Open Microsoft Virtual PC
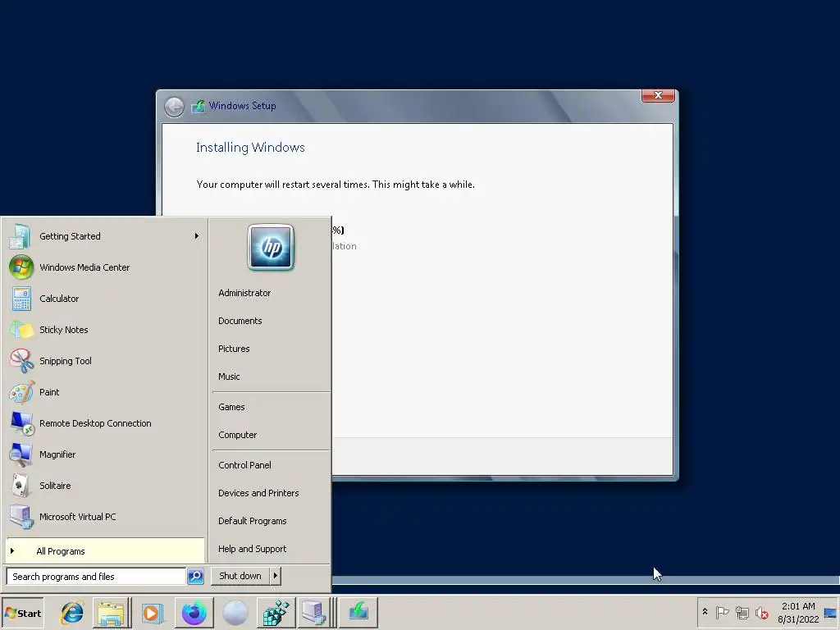The width and height of the screenshot is (840, 630). (104, 517)
